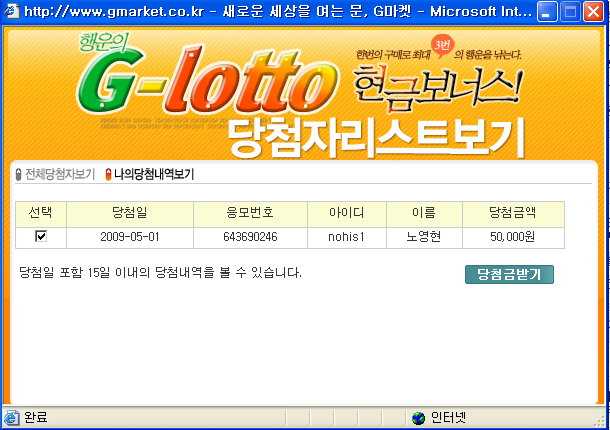Click the page icon in the status bar

coord(12,418)
